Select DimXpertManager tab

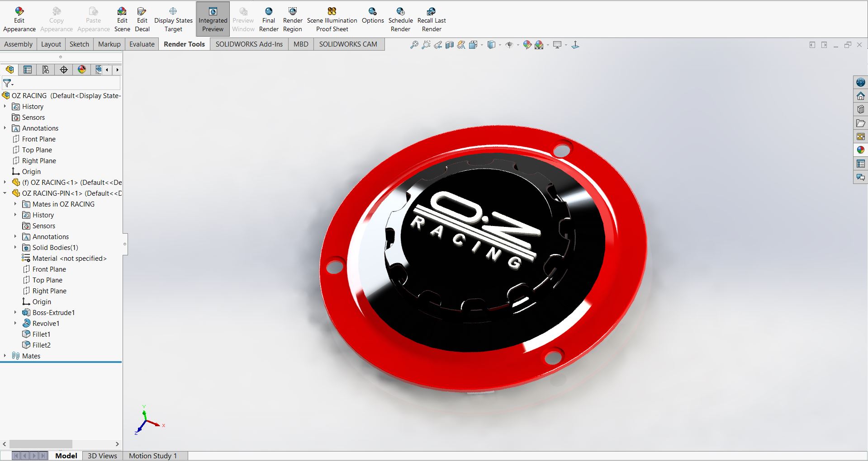(x=64, y=70)
